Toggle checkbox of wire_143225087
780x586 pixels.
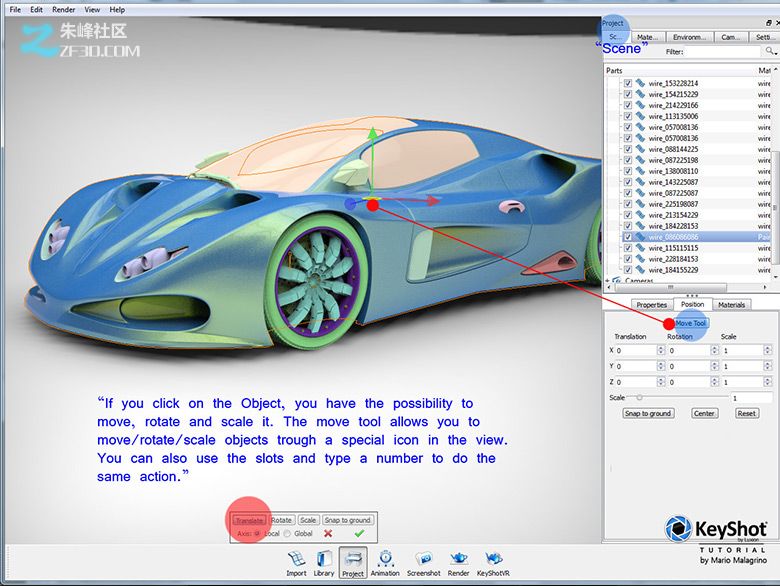(628, 182)
